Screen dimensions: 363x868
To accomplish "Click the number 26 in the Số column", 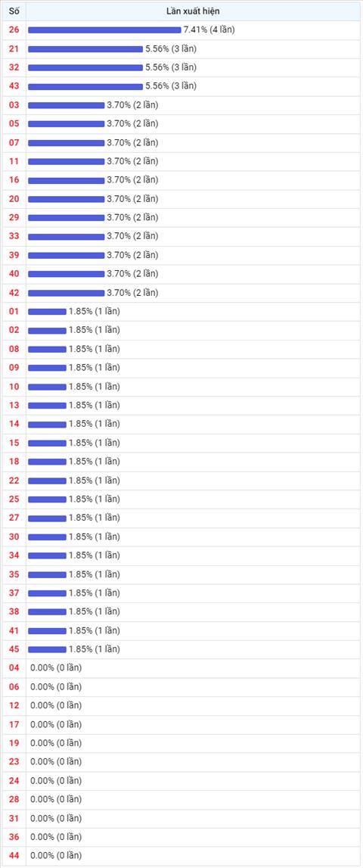I will tap(14, 30).
